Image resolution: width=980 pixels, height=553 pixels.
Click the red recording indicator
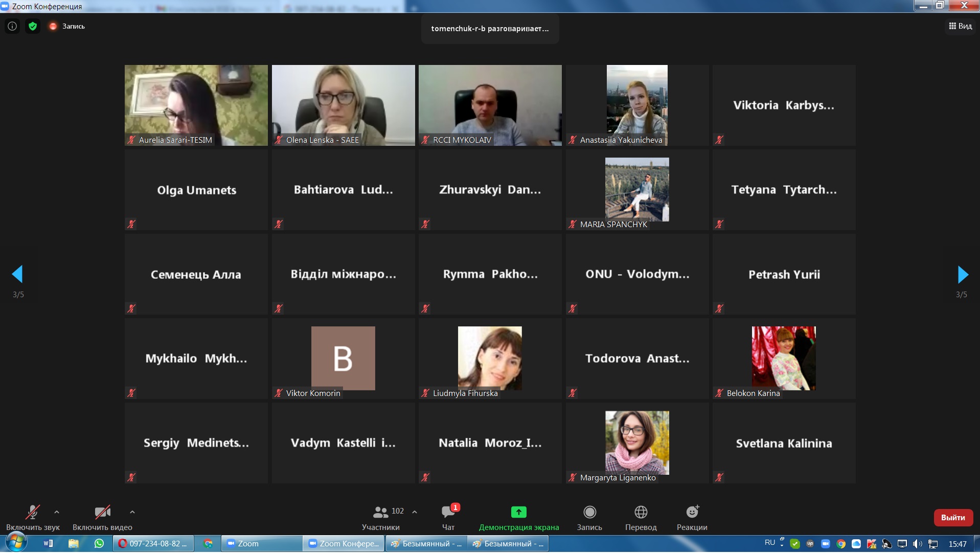53,26
